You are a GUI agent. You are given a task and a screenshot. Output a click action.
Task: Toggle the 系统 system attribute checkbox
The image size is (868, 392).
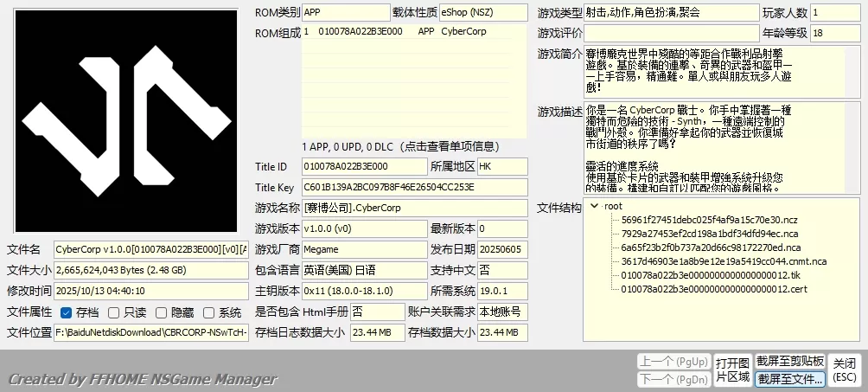click(x=208, y=312)
